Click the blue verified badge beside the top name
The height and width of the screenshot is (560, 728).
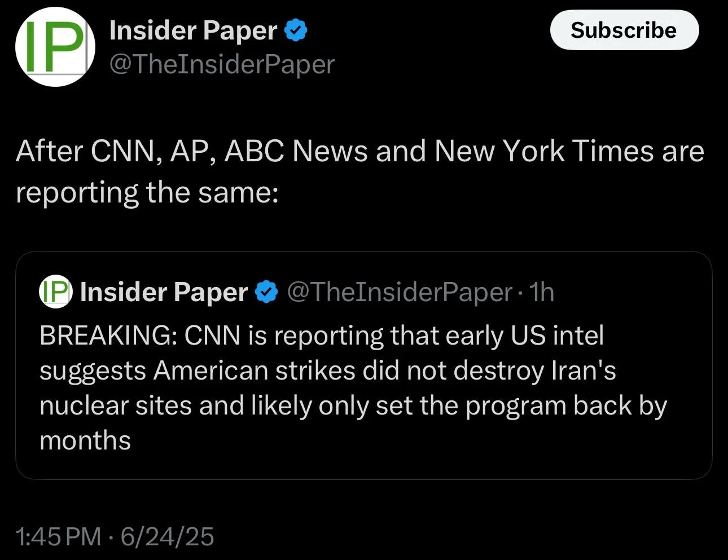pyautogui.click(x=296, y=30)
